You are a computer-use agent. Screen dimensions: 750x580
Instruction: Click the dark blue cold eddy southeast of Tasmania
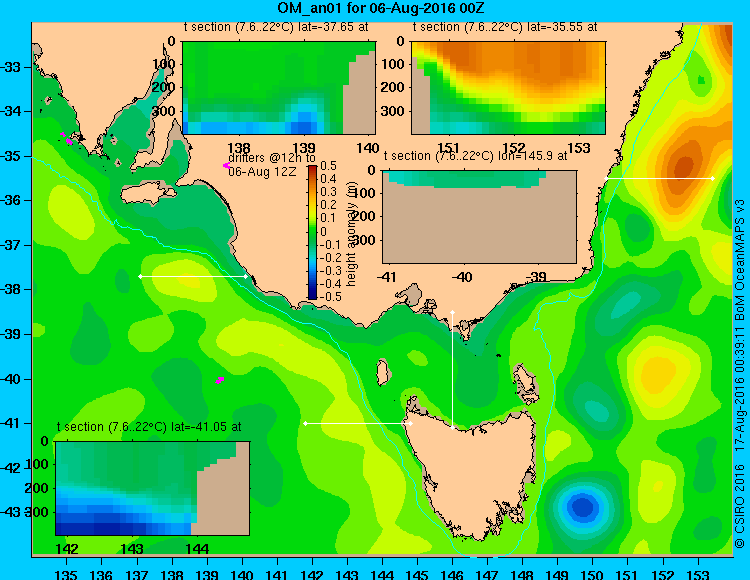coord(582,506)
